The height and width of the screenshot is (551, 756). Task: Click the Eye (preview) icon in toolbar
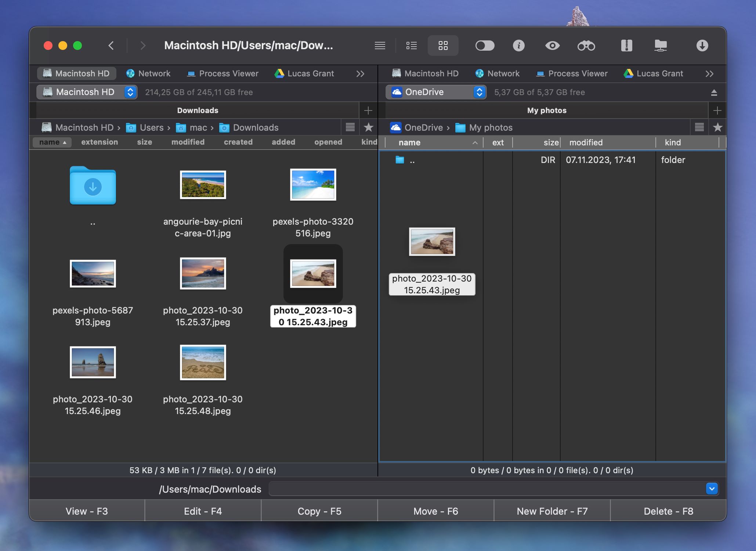[552, 46]
